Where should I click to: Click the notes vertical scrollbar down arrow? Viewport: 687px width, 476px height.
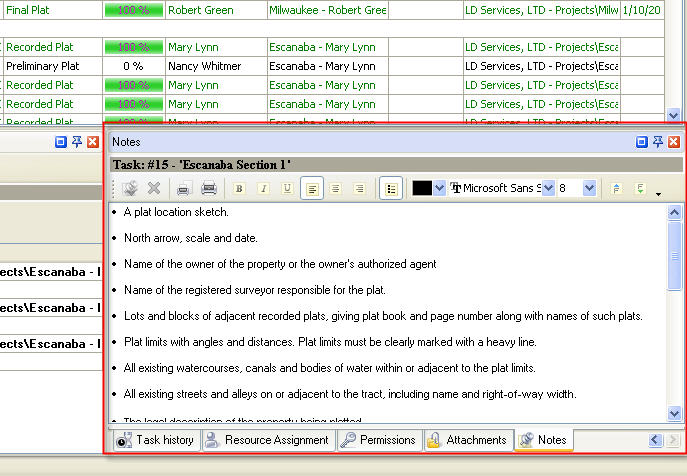[x=674, y=413]
